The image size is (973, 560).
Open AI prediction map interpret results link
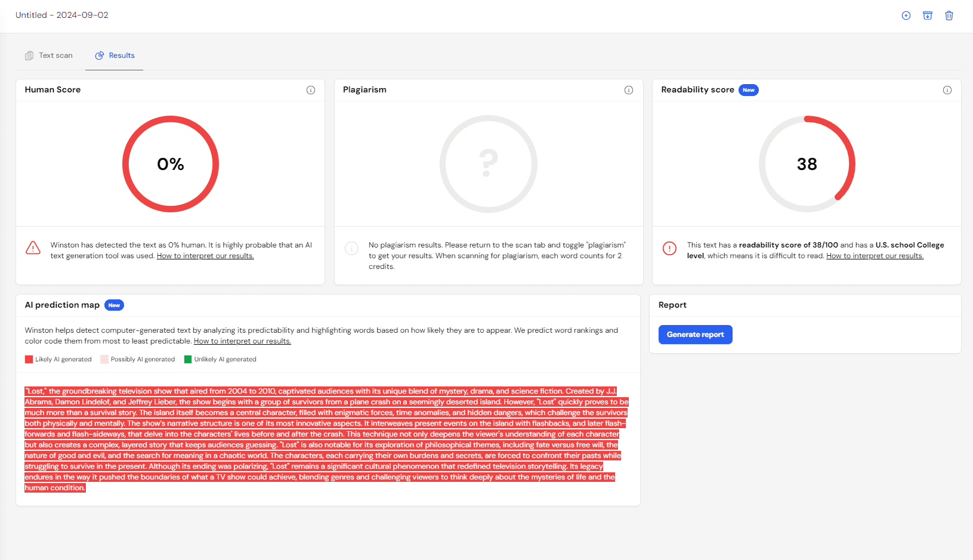point(242,341)
